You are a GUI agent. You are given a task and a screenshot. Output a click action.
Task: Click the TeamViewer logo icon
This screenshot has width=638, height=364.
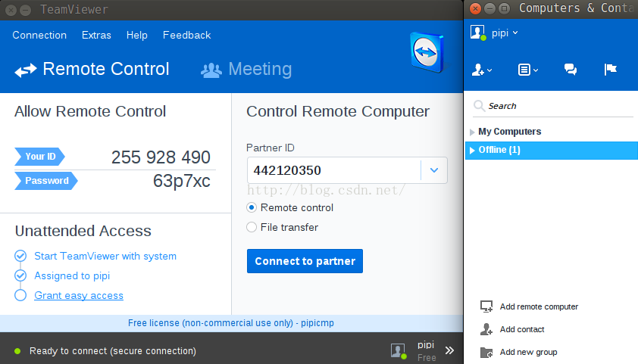pyautogui.click(x=427, y=52)
